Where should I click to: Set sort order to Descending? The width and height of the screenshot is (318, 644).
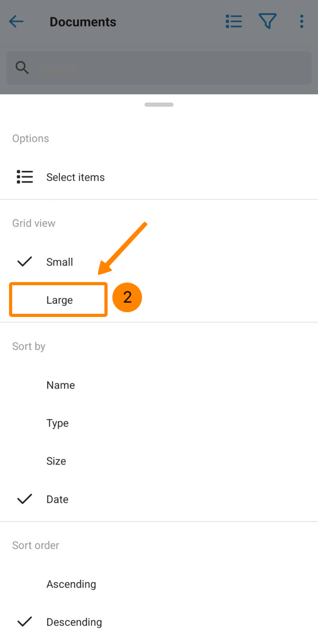click(x=74, y=622)
